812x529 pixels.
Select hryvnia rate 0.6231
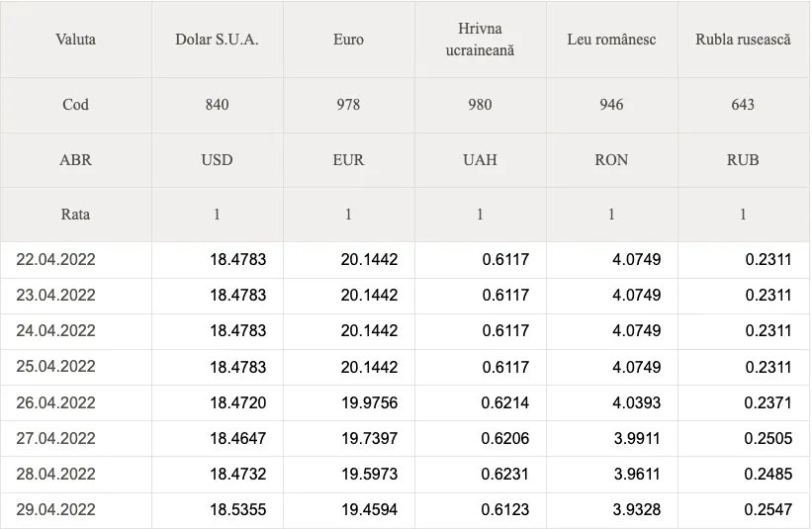tap(505, 474)
